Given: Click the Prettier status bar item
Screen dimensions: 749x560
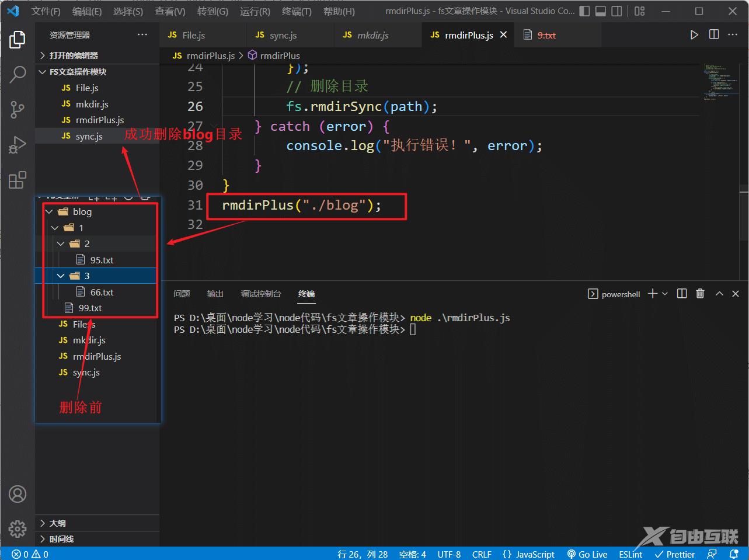Looking at the screenshot, I should point(675,554).
